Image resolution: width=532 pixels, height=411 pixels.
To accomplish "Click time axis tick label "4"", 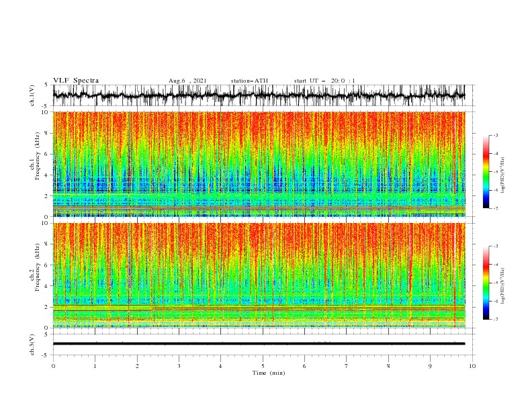I will (220, 366).
